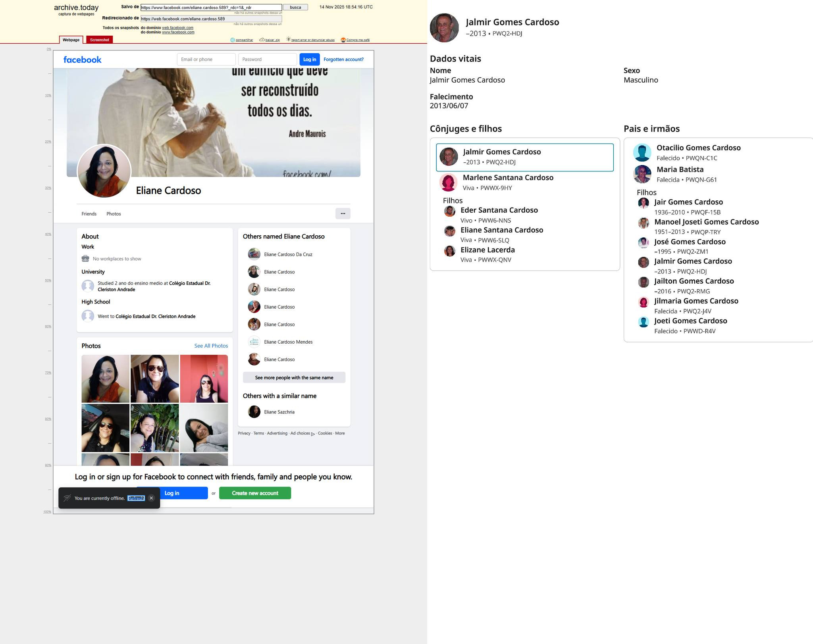Screen dimensions: 813x644
Task: Click the facebook logo in header
Action: coord(82,60)
